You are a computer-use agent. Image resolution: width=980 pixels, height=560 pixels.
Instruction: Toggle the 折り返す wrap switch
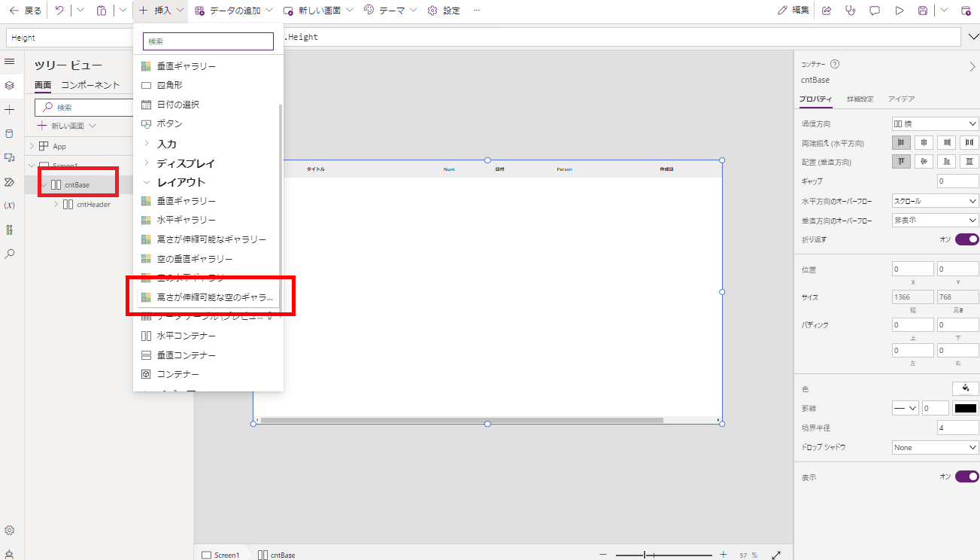967,239
